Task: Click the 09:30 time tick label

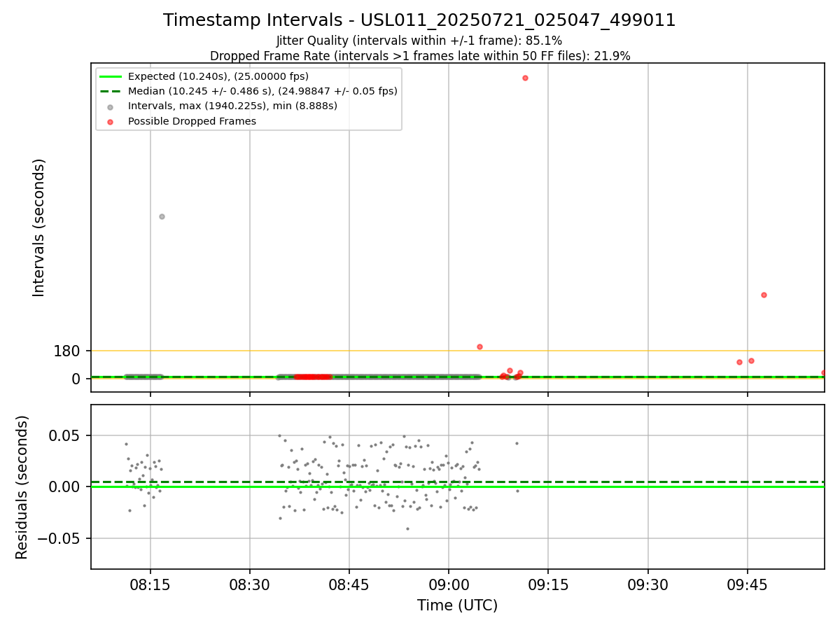Action: [647, 585]
